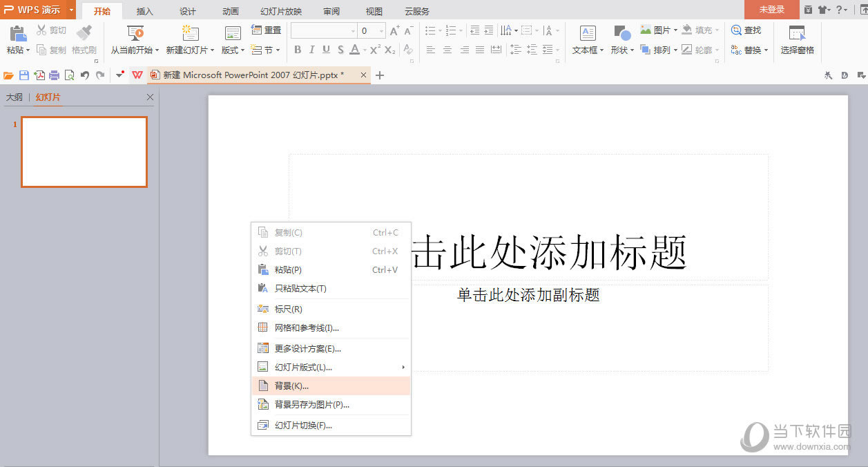The width and height of the screenshot is (868, 467).
Task: Click the Shapes (形状) icon
Action: [622, 34]
